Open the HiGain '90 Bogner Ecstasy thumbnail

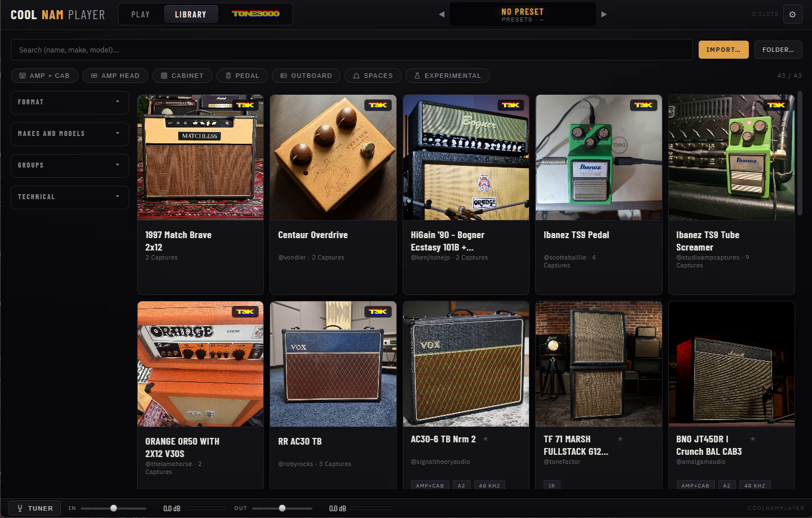466,157
